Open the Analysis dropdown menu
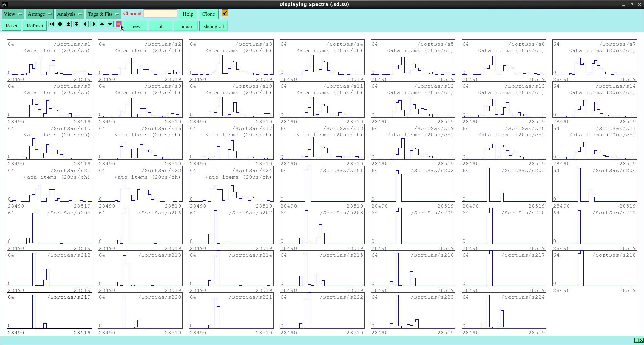This screenshot has width=644, height=345. [69, 14]
